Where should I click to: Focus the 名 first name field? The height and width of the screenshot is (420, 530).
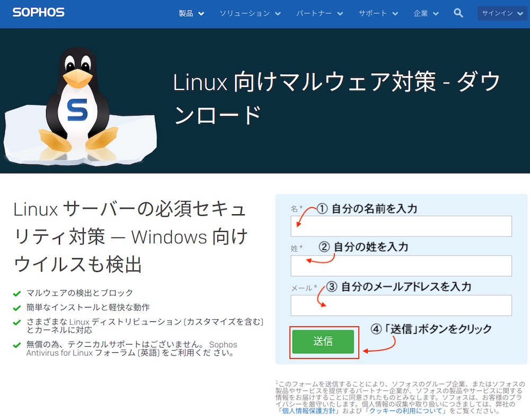401,226
